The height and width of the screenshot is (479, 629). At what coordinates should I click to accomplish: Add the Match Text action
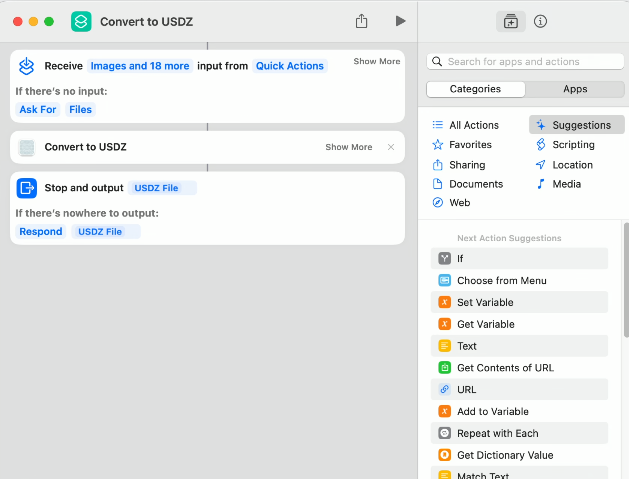519,473
